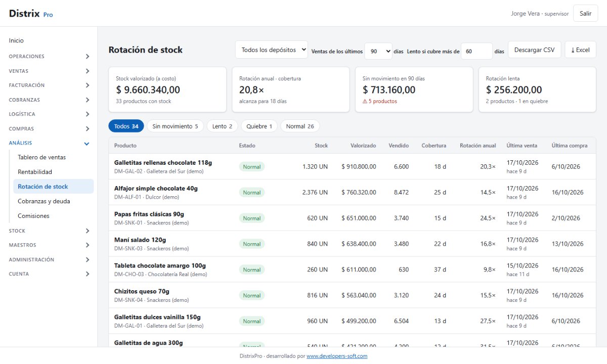Open the Todos los depósitos dropdown
Viewport: 607px width, 364px height.
click(x=271, y=50)
